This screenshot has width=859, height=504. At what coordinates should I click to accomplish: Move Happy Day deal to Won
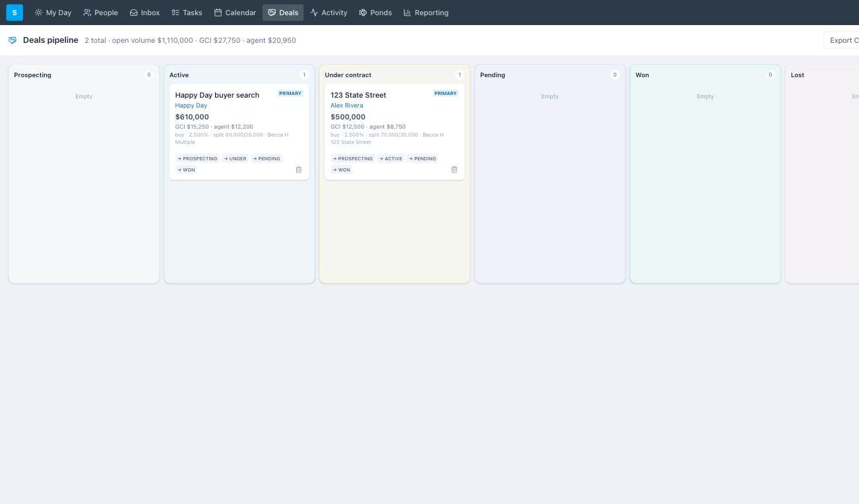(186, 170)
